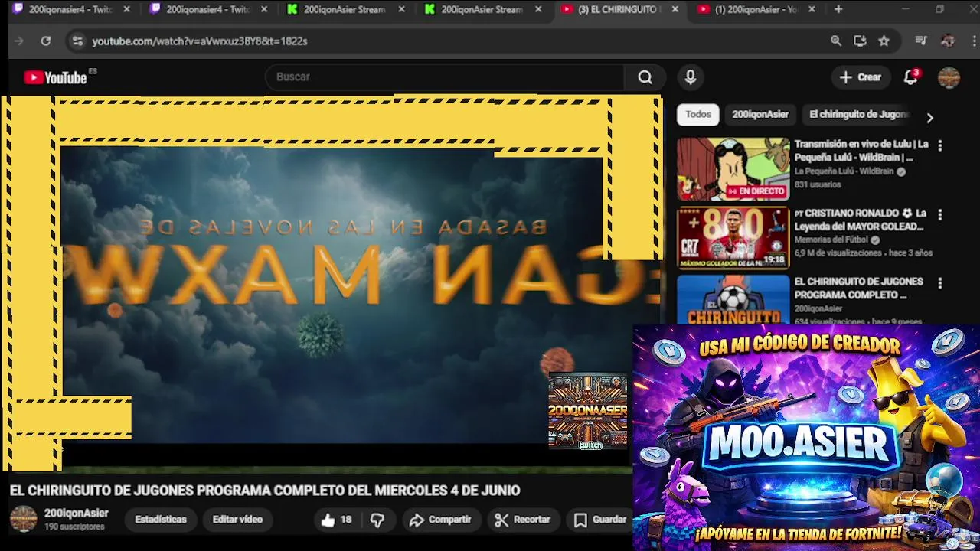Open the Lulu live stream thumbnail
This screenshot has height=551, width=980.
point(733,169)
